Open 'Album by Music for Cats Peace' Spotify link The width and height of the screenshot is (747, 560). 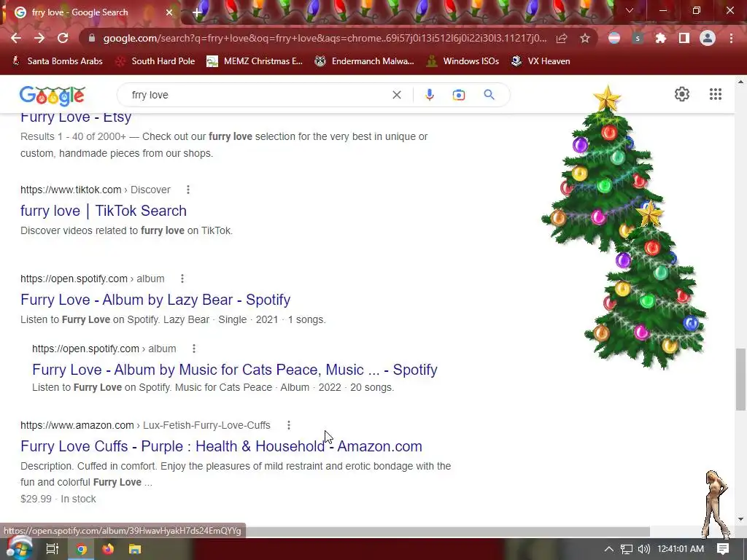tap(235, 370)
